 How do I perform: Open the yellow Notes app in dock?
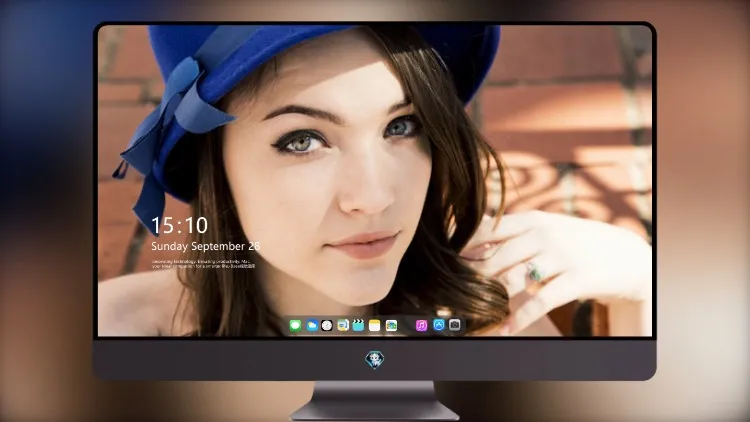(x=375, y=325)
